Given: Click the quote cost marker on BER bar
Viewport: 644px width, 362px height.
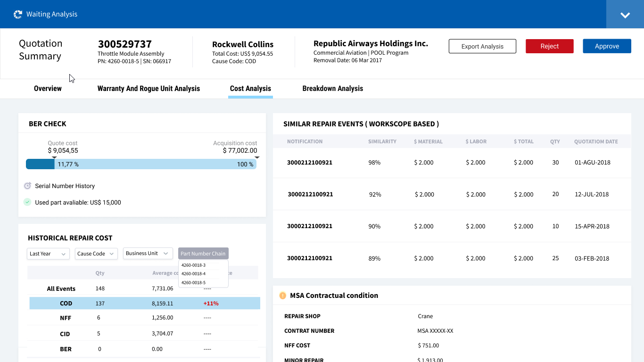Looking at the screenshot, I should click(x=54, y=157).
